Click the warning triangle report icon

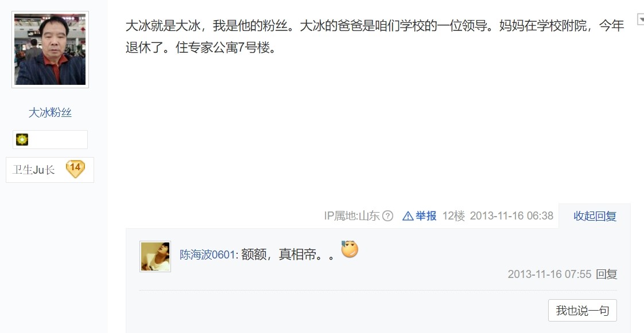408,216
